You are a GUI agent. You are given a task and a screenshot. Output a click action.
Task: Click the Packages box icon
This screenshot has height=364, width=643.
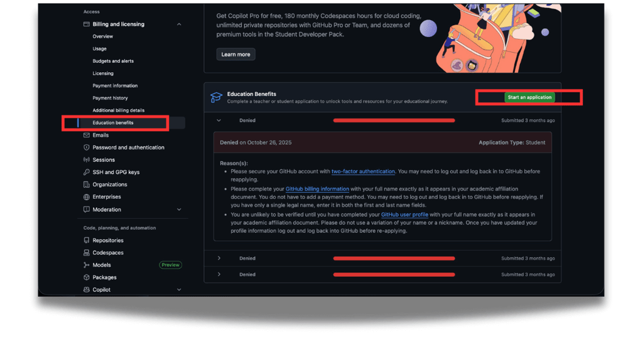pyautogui.click(x=87, y=277)
